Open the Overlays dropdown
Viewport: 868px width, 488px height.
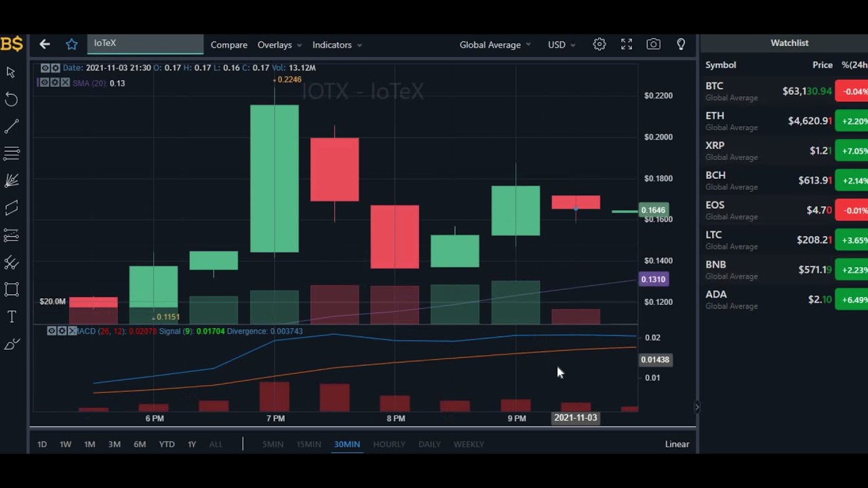tap(279, 45)
